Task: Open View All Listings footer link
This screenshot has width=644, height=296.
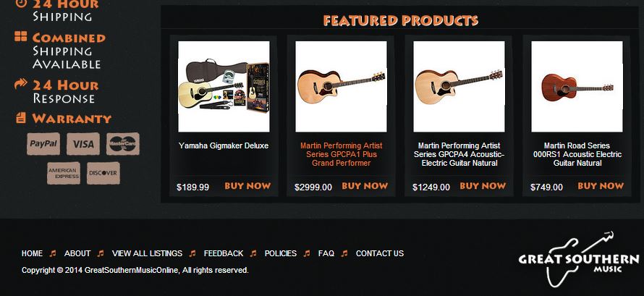Action: (x=147, y=254)
